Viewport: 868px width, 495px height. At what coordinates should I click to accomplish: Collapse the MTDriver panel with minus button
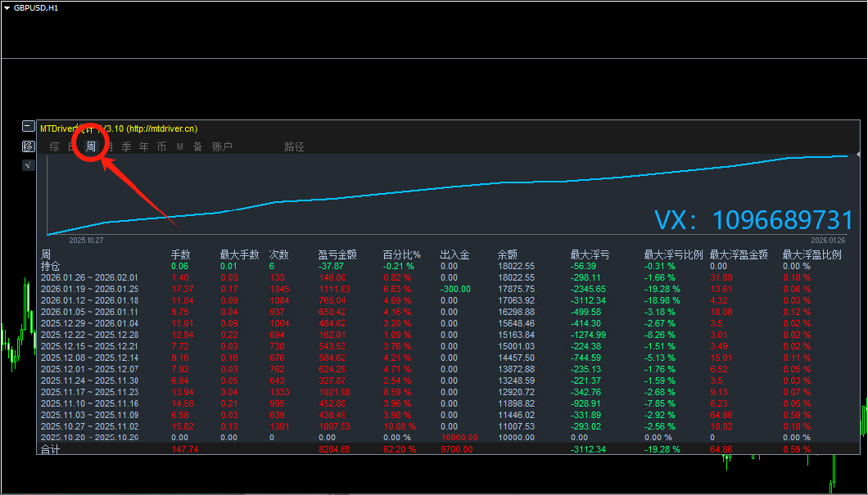(29, 127)
